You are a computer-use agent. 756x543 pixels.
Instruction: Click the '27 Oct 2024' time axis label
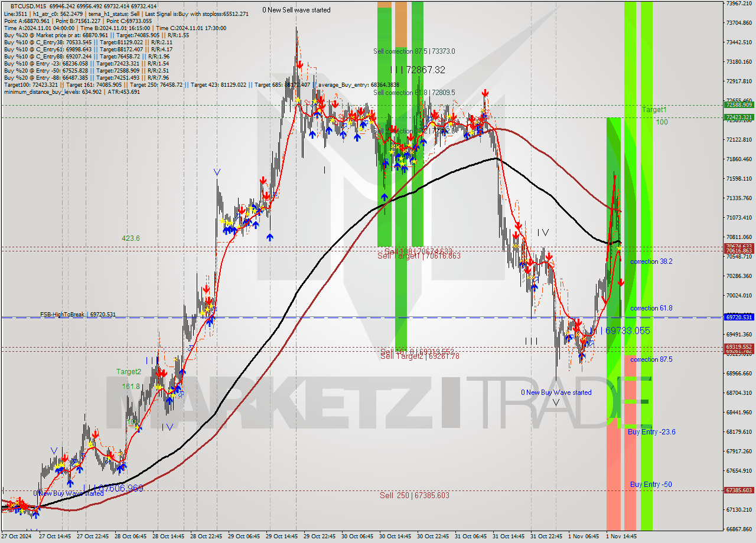click(17, 537)
